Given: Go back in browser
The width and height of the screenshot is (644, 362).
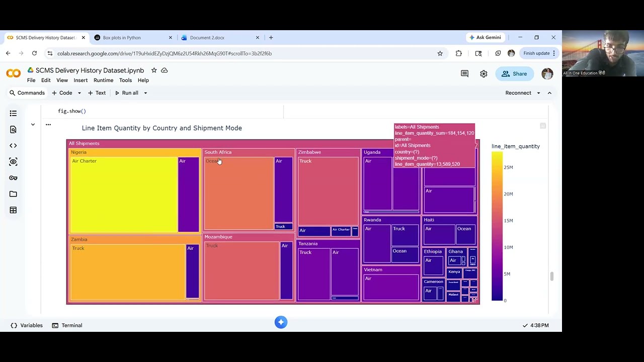Looking at the screenshot, I should 8,53.
